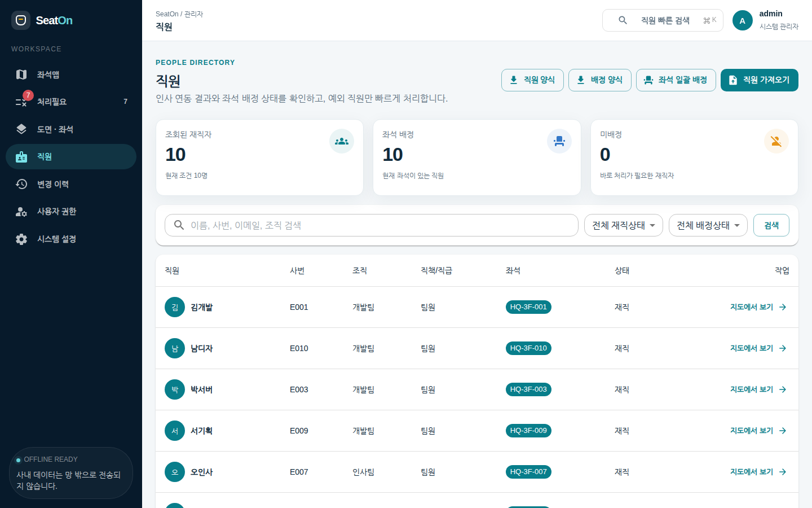The image size is (812, 508).
Task: Click the 직원 빠른 검색 magnifier icon
Action: [623, 20]
